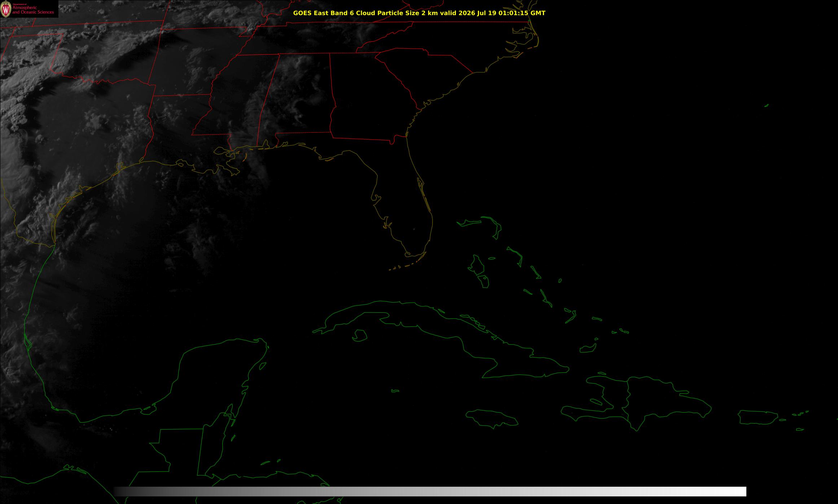Click the white end of the grayscale colorbar
This screenshot has height=504, width=838.
tap(736, 491)
